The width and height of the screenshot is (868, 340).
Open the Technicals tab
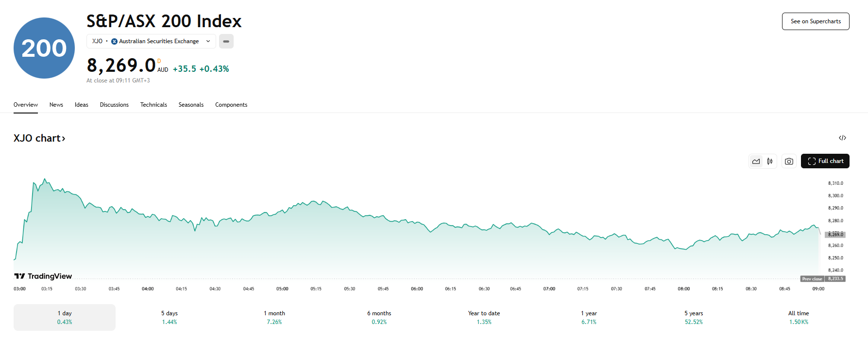click(153, 104)
